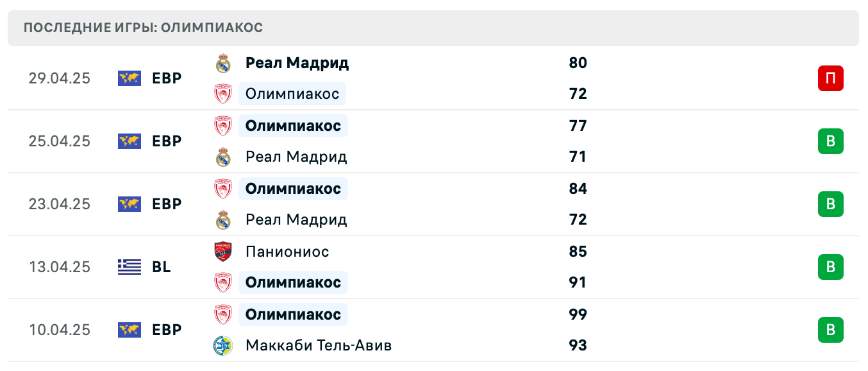Select the highlighted Олимпиакос name in the top match
This screenshot has width=868, height=371.
pos(292,94)
